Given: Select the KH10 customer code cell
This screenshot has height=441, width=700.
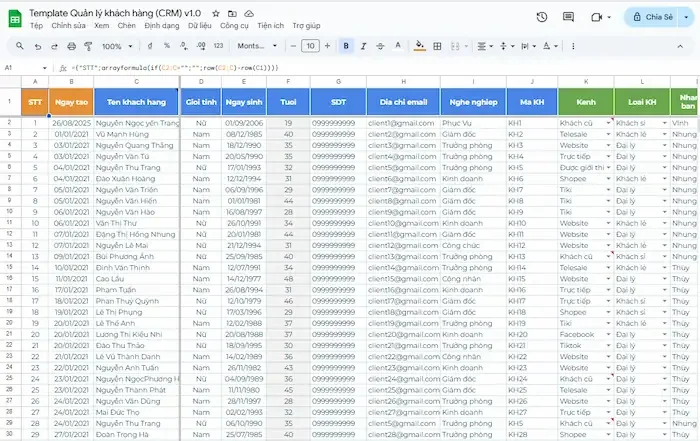Looking at the screenshot, I should click(532, 223).
